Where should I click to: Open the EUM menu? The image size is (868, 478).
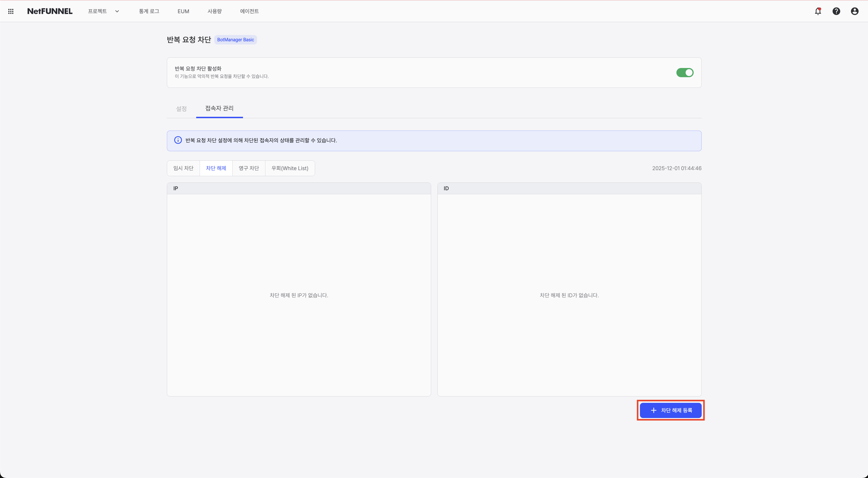coord(183,11)
